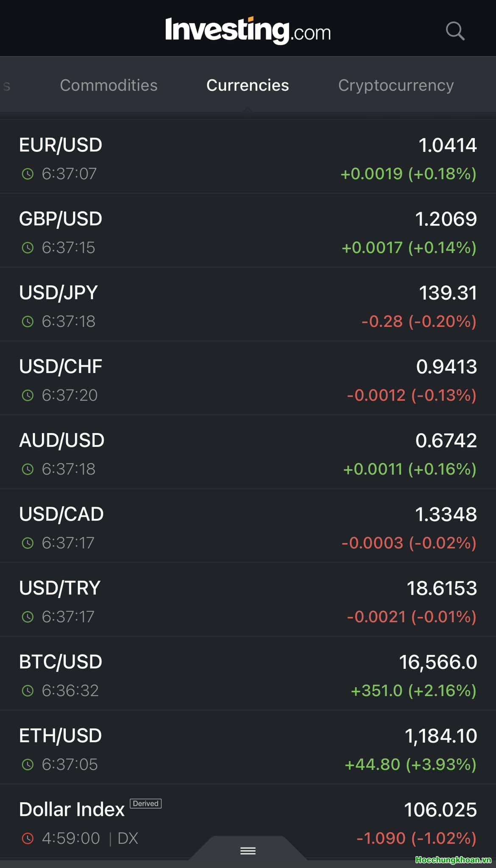The image size is (496, 868).
Task: Open USD/TRY quote details
Action: click(x=60, y=588)
